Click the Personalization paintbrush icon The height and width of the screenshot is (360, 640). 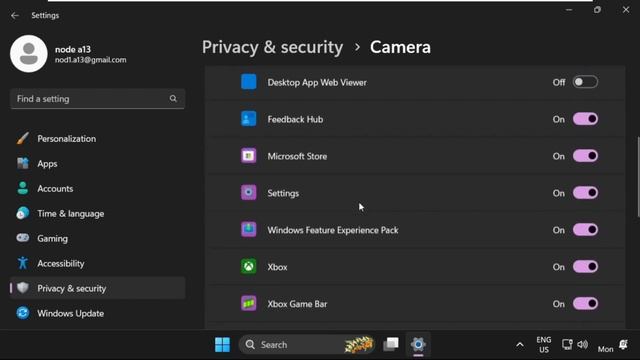tap(23, 138)
